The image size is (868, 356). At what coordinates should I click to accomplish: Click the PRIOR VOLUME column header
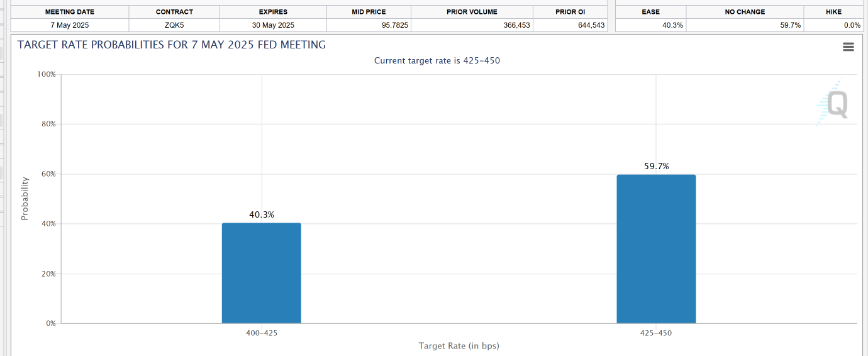click(472, 12)
